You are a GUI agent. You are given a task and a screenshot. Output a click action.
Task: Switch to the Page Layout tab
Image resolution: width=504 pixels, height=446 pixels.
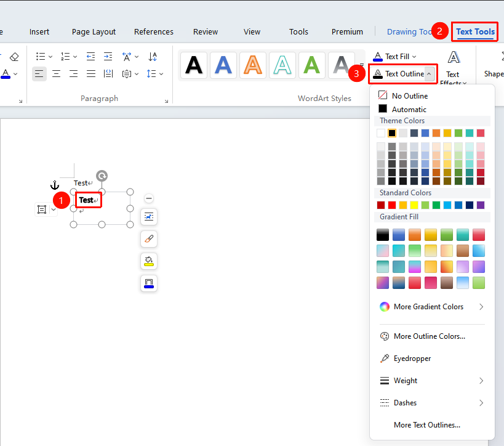pyautogui.click(x=94, y=32)
